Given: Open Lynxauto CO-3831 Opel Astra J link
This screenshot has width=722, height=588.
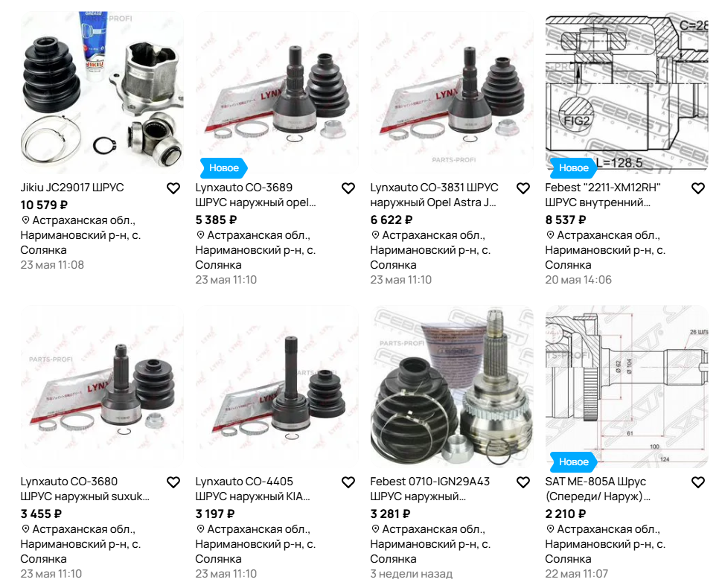Looking at the screenshot, I should (434, 195).
